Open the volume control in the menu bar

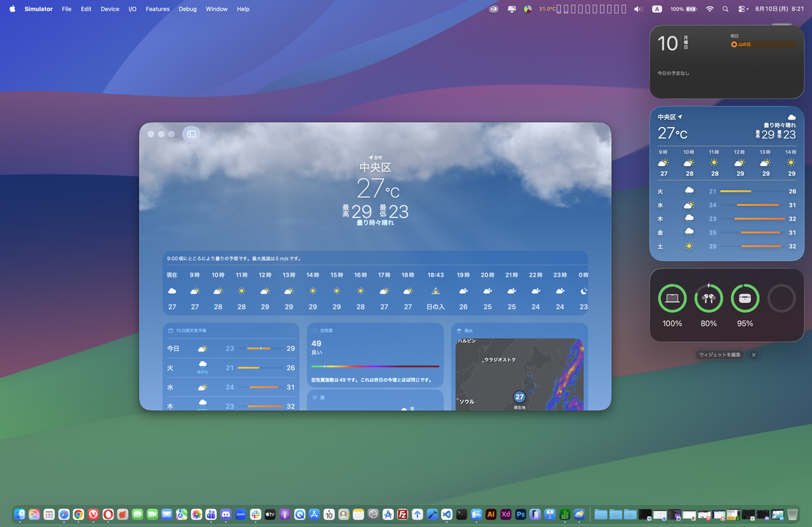(638, 9)
